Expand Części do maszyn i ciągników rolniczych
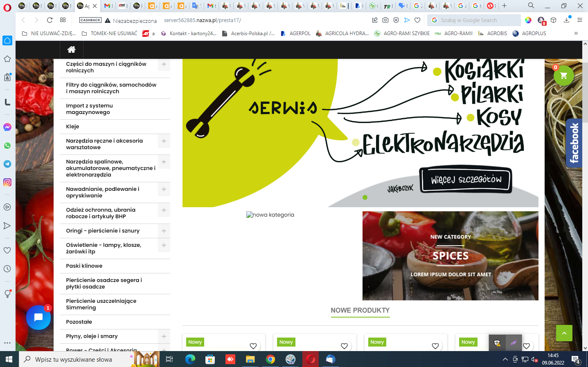588x367 pixels. tap(164, 64)
